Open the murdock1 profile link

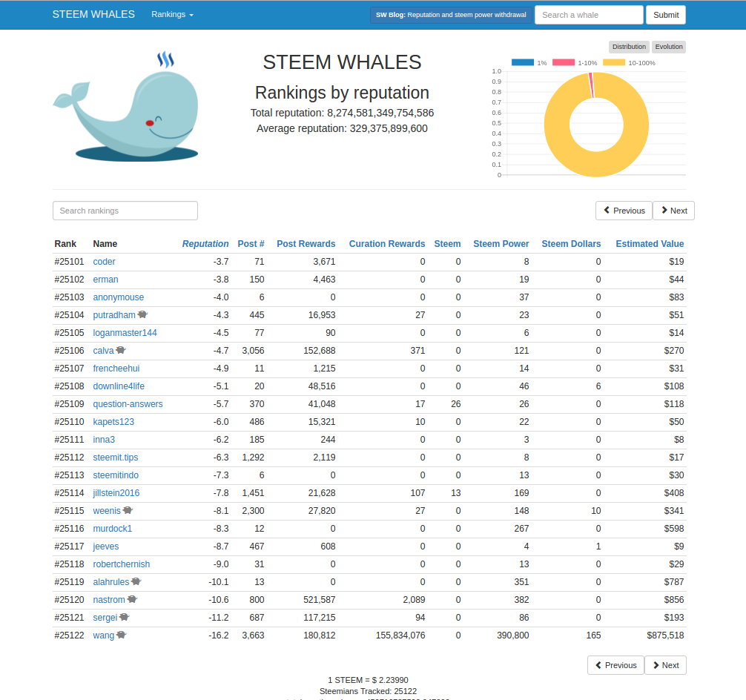(113, 528)
